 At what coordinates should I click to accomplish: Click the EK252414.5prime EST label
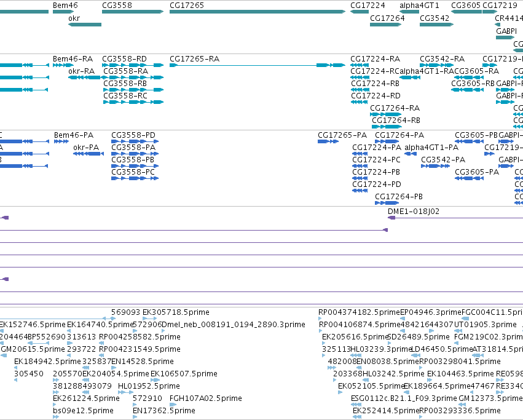[x=386, y=411]
